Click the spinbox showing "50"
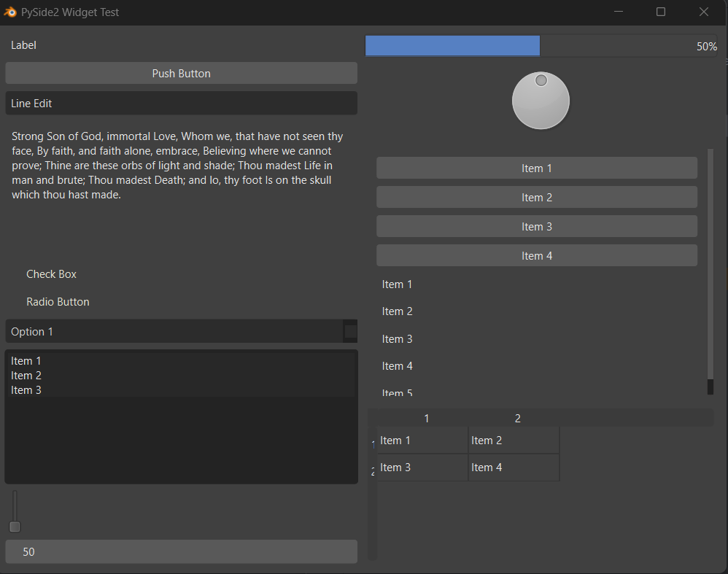 tap(181, 551)
